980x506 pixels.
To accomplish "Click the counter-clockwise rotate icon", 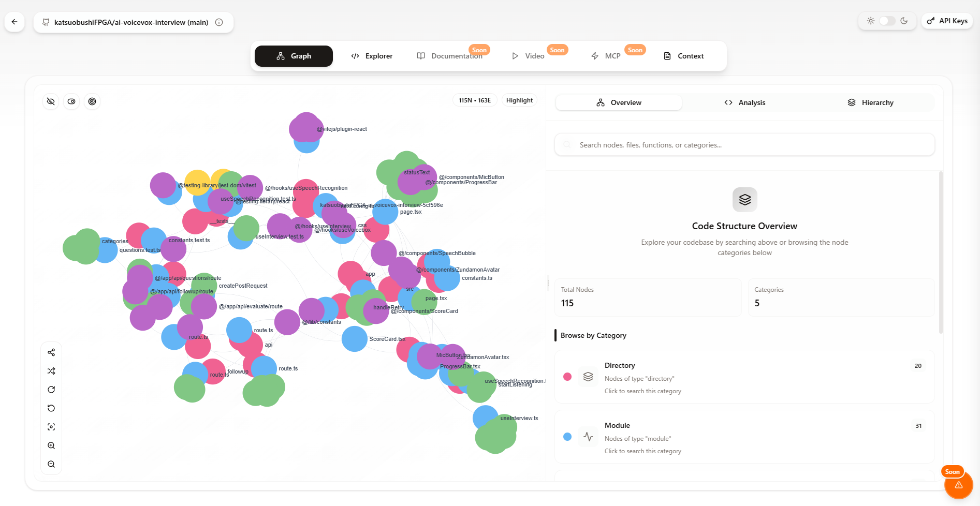I will (x=51, y=408).
